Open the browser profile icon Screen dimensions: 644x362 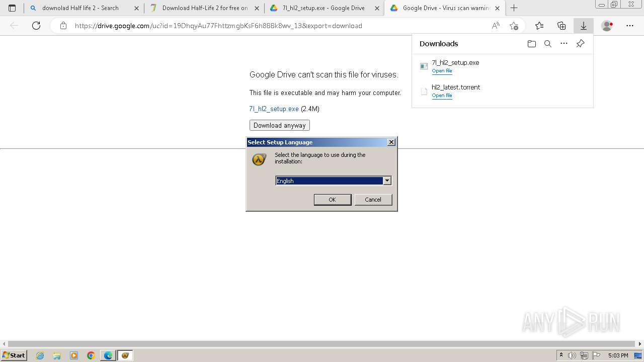(x=607, y=26)
